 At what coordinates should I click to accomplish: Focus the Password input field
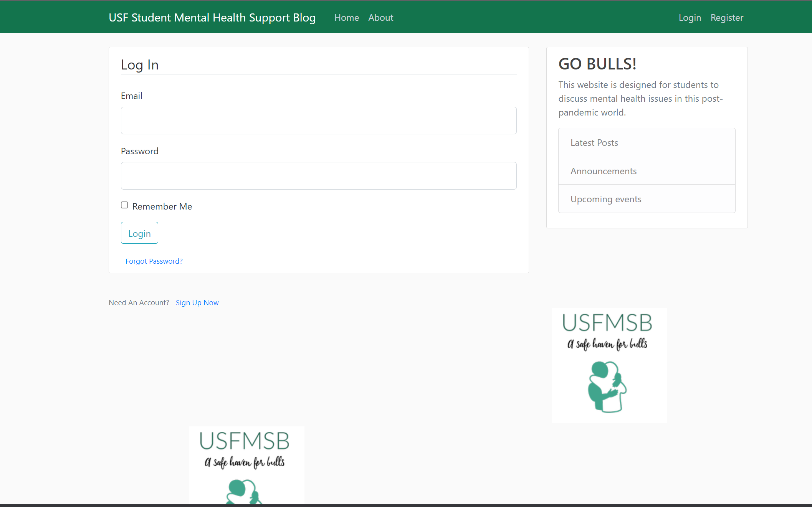(x=318, y=176)
